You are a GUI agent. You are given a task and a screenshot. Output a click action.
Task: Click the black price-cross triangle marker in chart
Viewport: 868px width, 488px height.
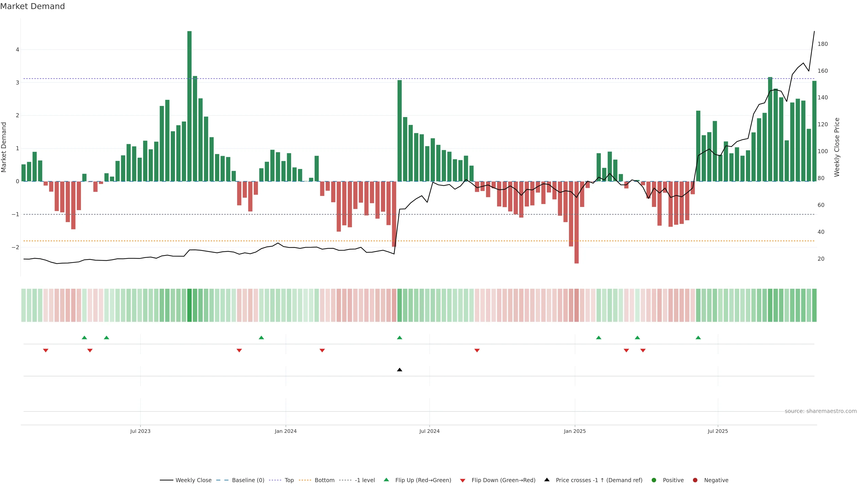tap(399, 370)
